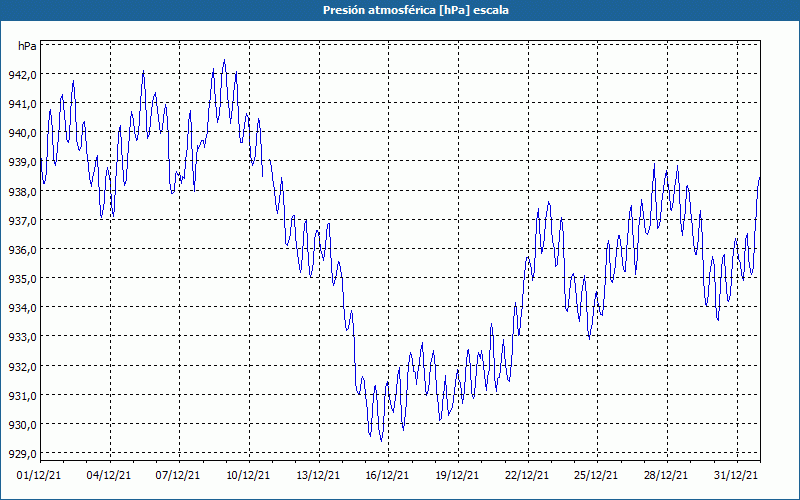
Task: Click the 935,0 axis value
Action: (22, 279)
